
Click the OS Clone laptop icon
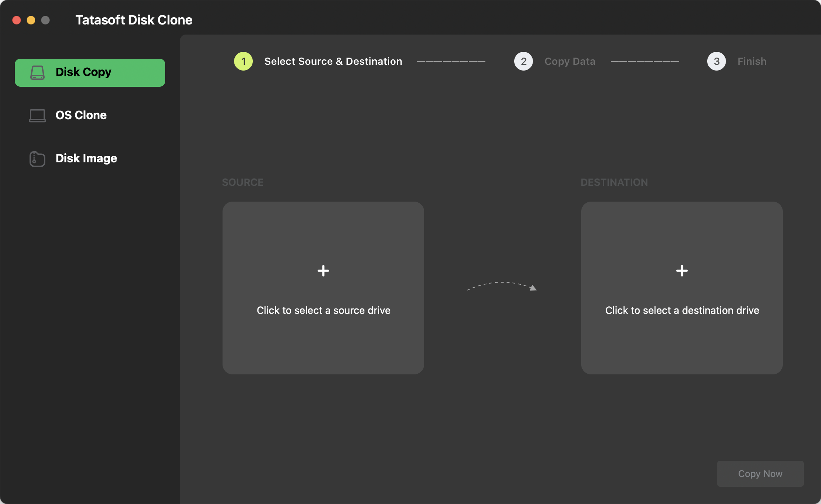pyautogui.click(x=37, y=115)
